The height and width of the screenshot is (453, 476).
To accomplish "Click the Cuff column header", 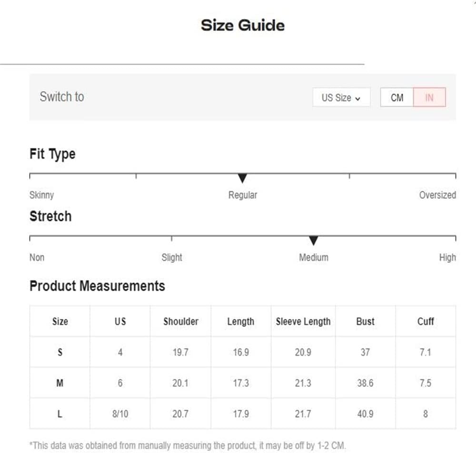I will click(426, 321).
